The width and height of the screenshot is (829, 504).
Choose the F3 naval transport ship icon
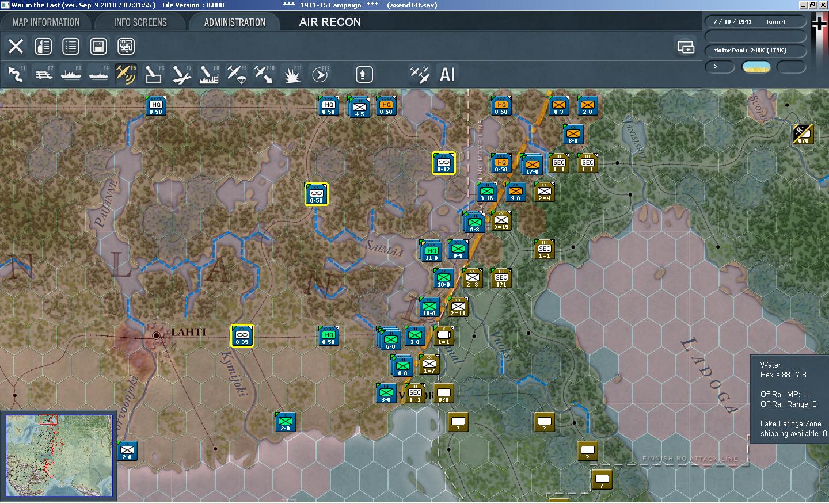click(x=71, y=74)
